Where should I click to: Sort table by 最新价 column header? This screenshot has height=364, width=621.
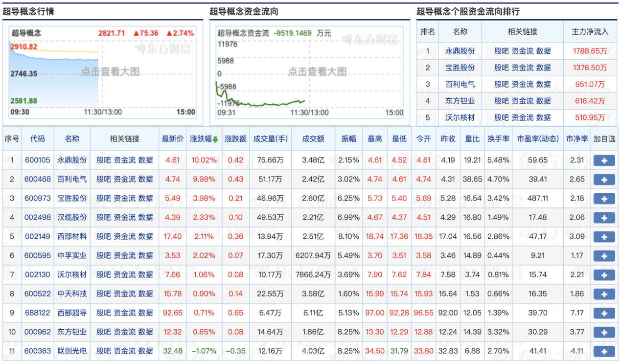point(172,138)
